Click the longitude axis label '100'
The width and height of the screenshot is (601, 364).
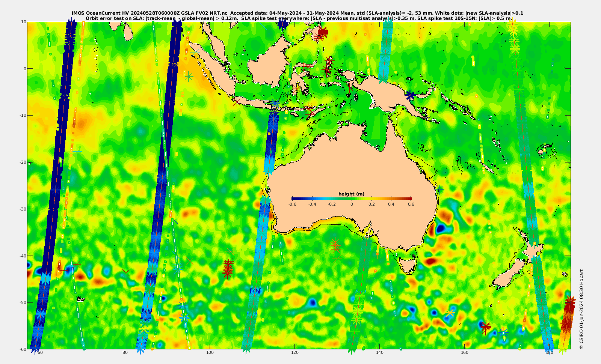(x=210, y=352)
